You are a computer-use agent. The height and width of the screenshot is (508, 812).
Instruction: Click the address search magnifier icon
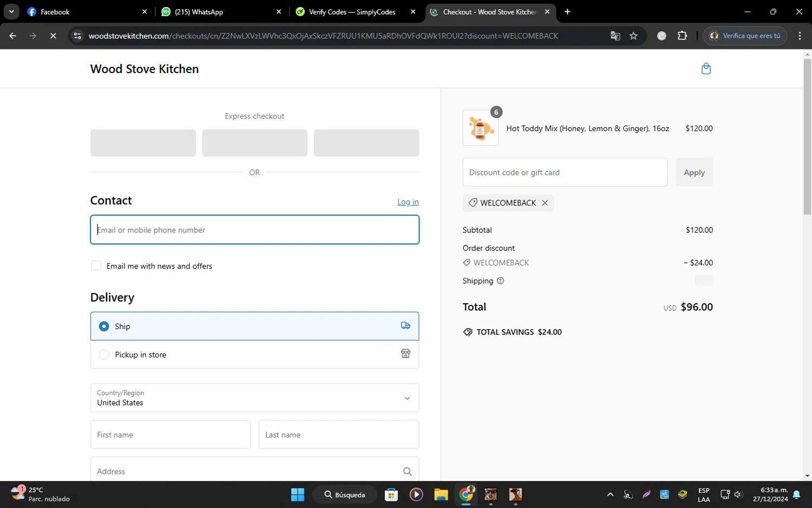(407, 472)
